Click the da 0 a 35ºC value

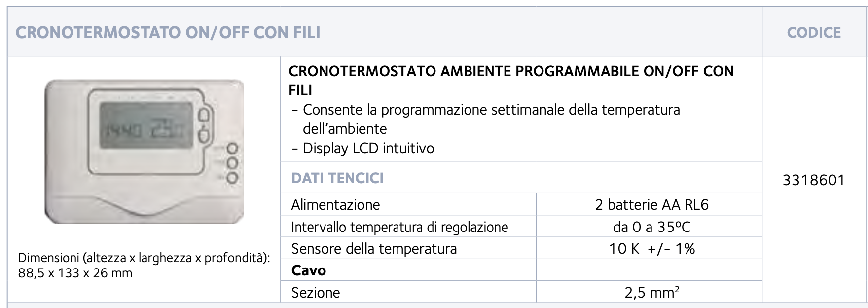point(651,227)
